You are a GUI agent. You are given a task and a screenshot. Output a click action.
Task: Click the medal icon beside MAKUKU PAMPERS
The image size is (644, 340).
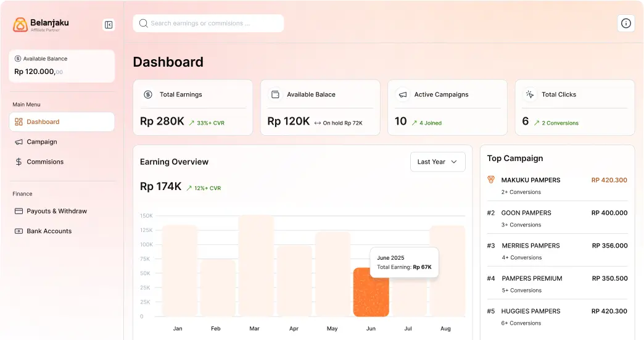[x=491, y=180]
